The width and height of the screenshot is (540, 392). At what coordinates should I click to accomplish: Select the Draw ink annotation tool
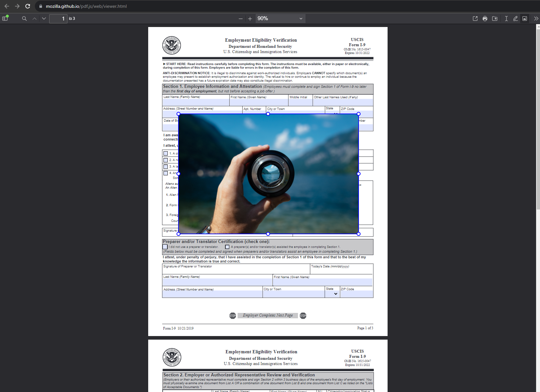coord(515,19)
